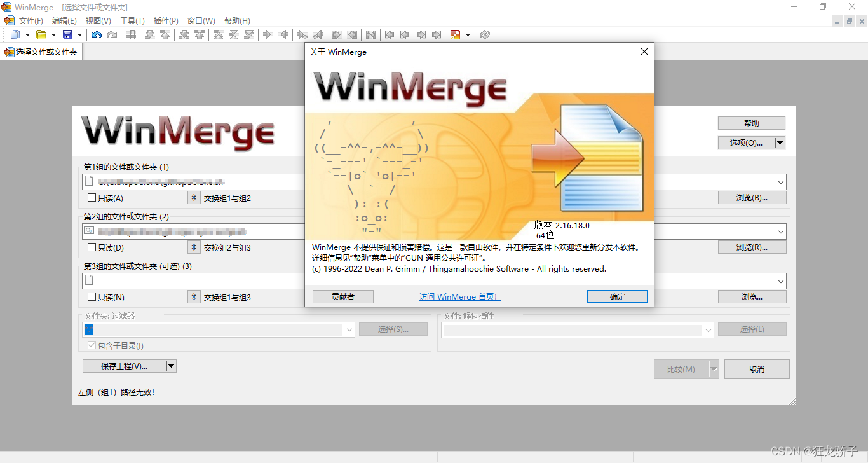Expand the 选项(O)... button dropdown arrow
Image resolution: width=868 pixels, height=463 pixels.
[x=780, y=142]
